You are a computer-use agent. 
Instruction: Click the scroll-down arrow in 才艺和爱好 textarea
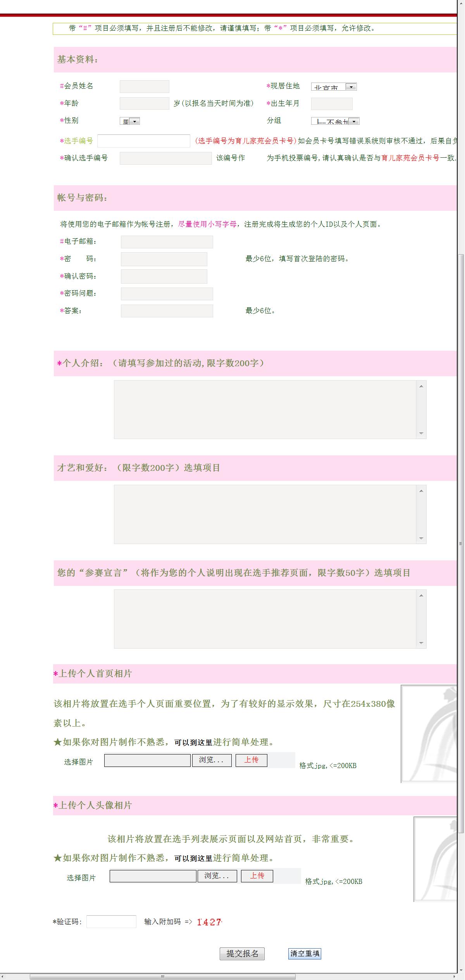coord(421,538)
